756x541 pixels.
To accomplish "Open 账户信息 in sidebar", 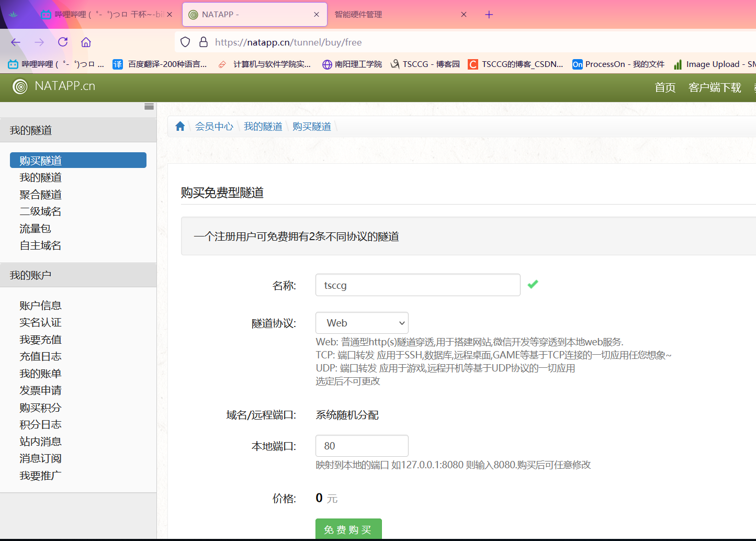I will (x=40, y=306).
